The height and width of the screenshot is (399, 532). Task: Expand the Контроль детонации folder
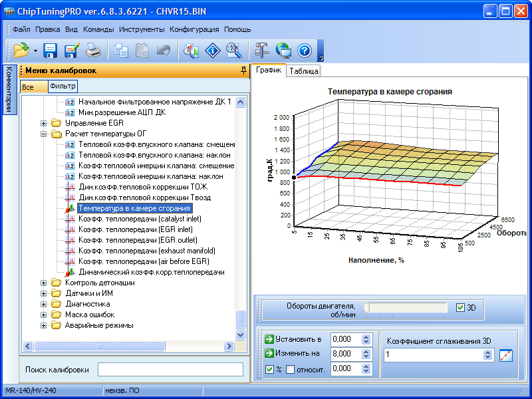[44, 283]
